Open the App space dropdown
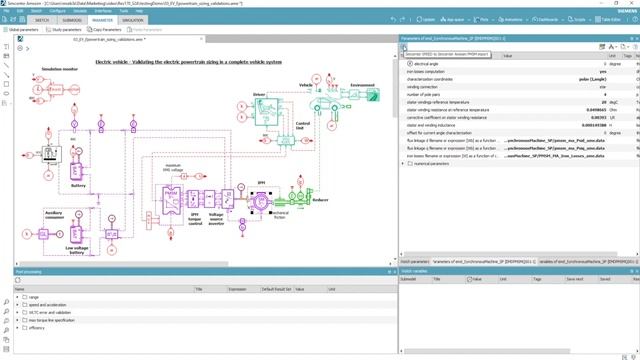 point(455,20)
